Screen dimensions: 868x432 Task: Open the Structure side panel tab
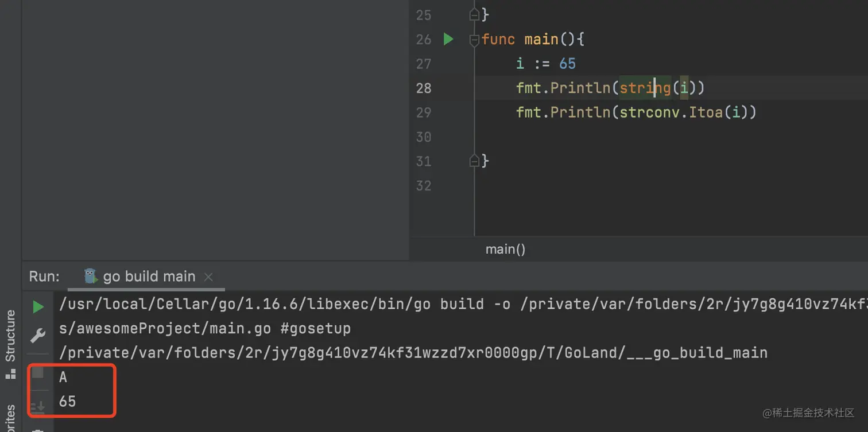tap(10, 336)
